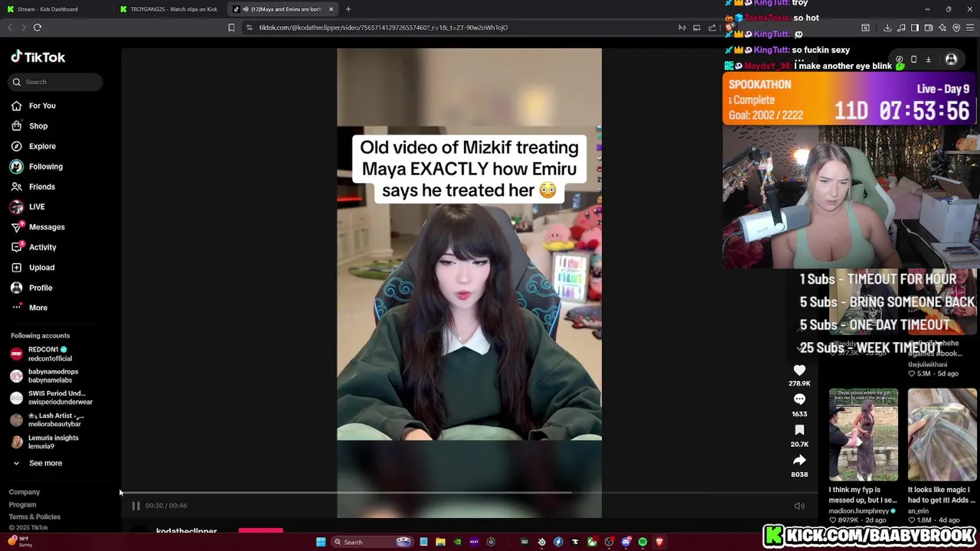The height and width of the screenshot is (551, 980).
Task: Open a new browser tab
Action: click(348, 9)
